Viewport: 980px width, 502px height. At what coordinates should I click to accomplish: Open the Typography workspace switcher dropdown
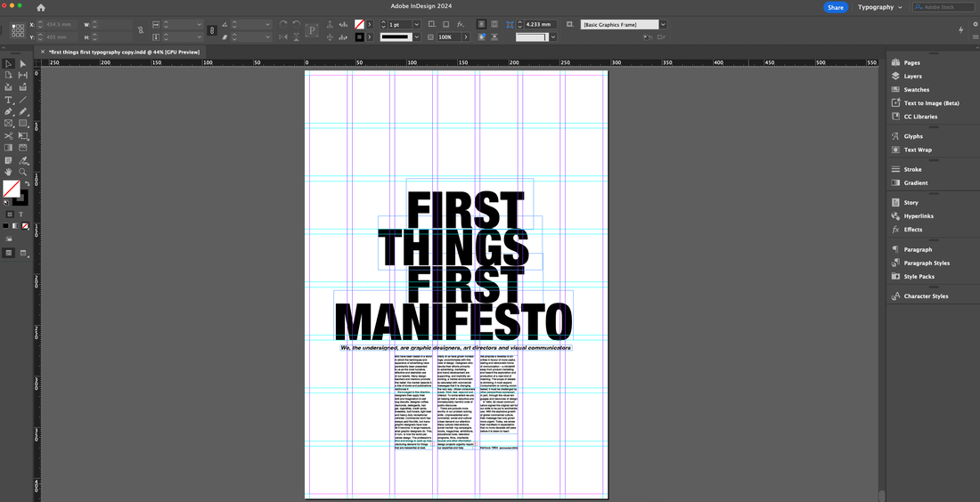point(880,7)
